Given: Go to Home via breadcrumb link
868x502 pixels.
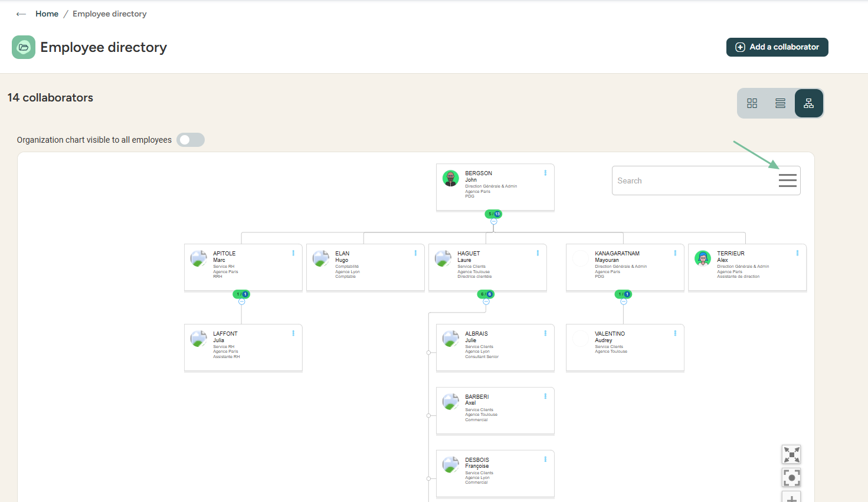Looking at the screenshot, I should [x=47, y=14].
